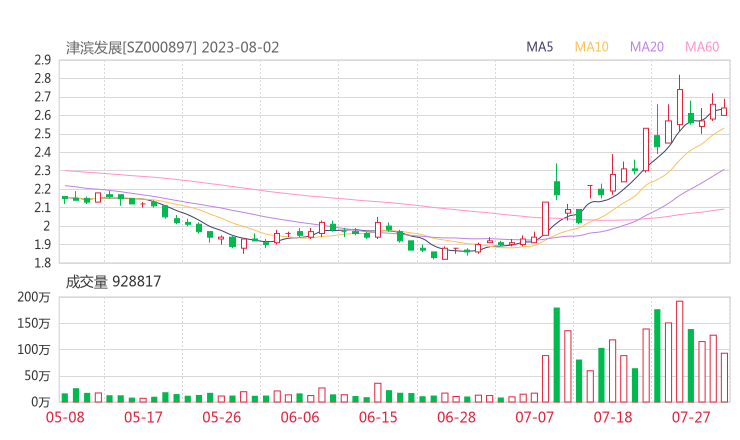
Task: Click the 06-06 date label
Action: pyautogui.click(x=300, y=417)
